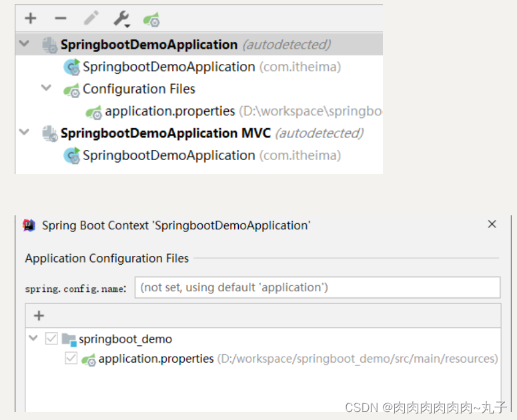Click Configuration Files spring leaf icon

[71, 90]
